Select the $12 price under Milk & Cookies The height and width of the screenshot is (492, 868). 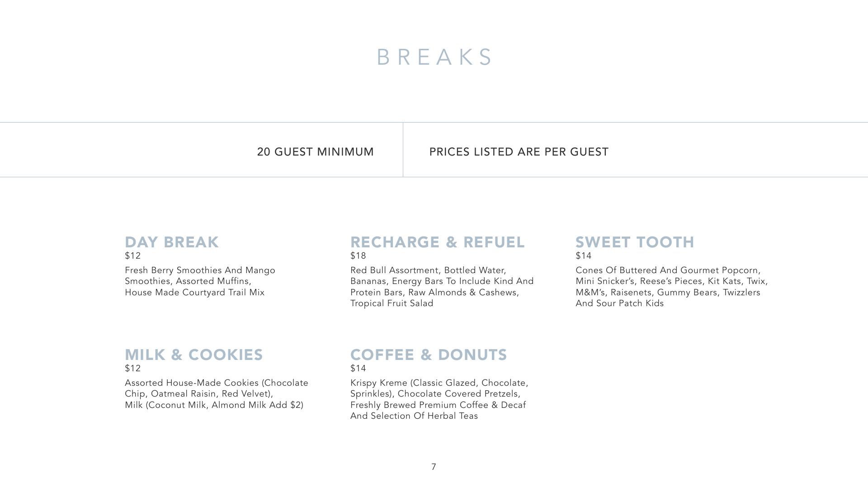tap(133, 369)
